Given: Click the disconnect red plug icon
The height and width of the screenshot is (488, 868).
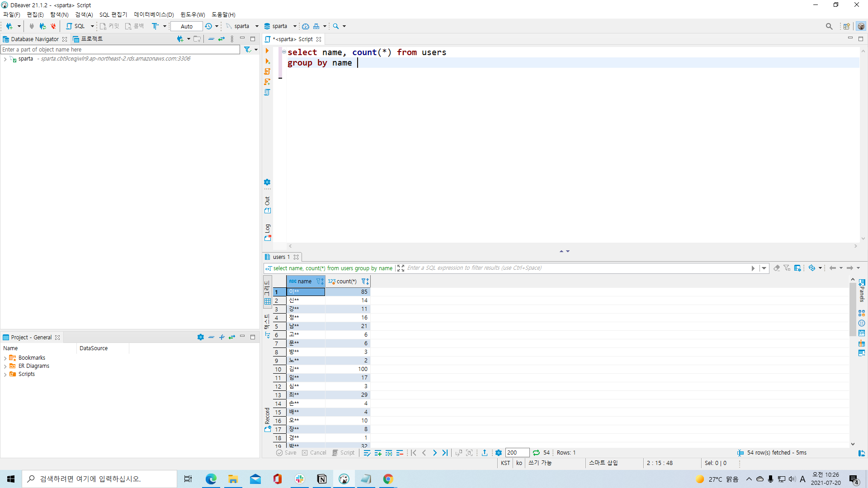Looking at the screenshot, I should tap(53, 26).
